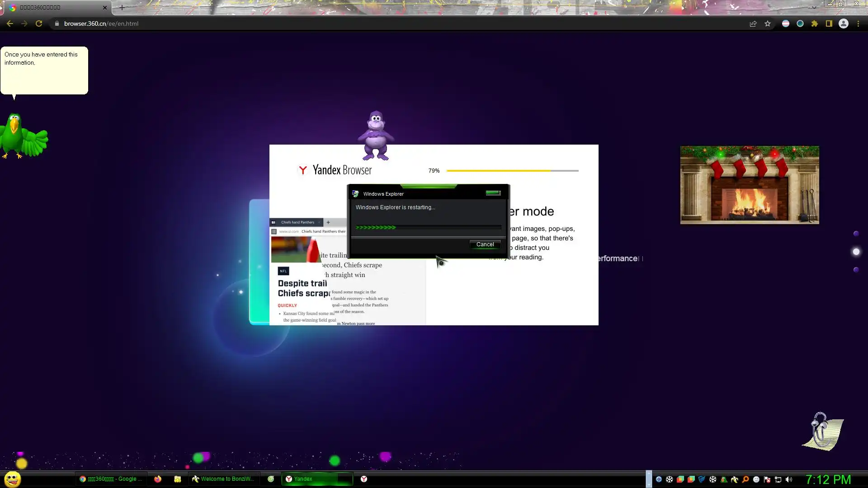Cancel the Windows Explorer restart
The image size is (868, 488).
(485, 244)
